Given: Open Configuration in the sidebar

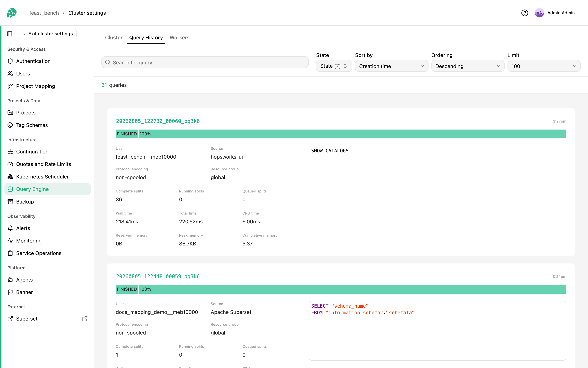Looking at the screenshot, I should coord(48,152).
